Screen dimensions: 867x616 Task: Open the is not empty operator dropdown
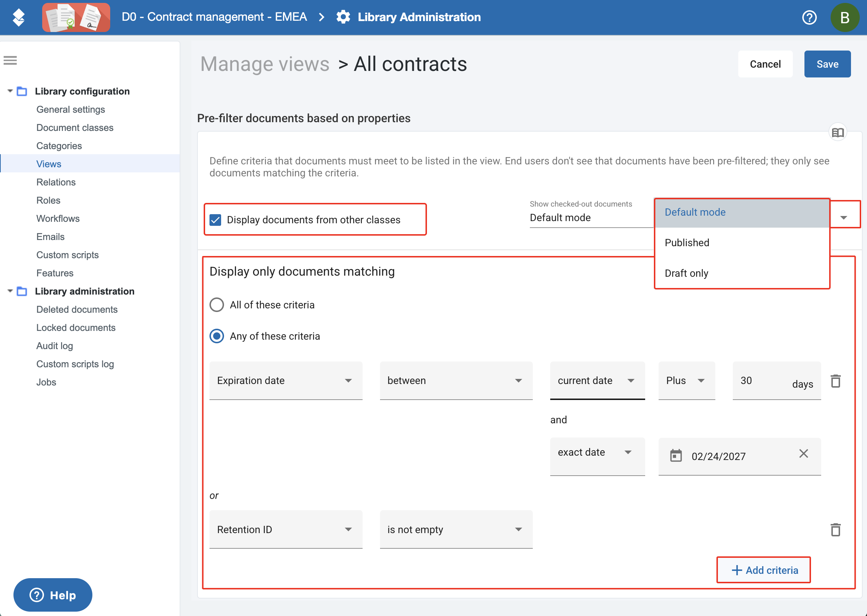point(456,529)
